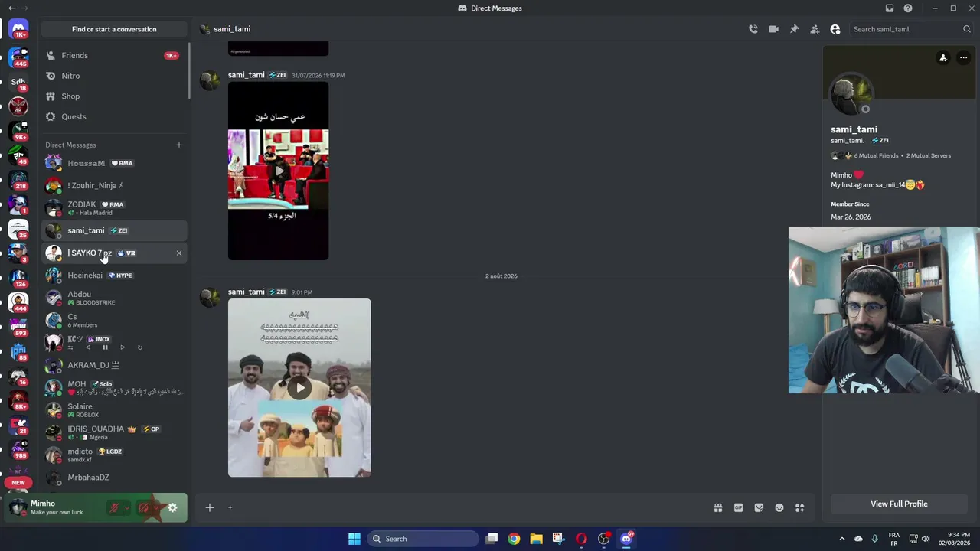Open the more options ellipsis on profile
The image size is (980, 551).
[x=964, y=57]
